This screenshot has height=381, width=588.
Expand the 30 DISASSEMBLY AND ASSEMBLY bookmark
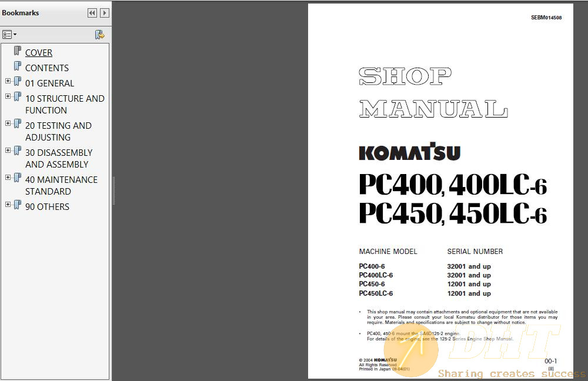pyautogui.click(x=8, y=151)
